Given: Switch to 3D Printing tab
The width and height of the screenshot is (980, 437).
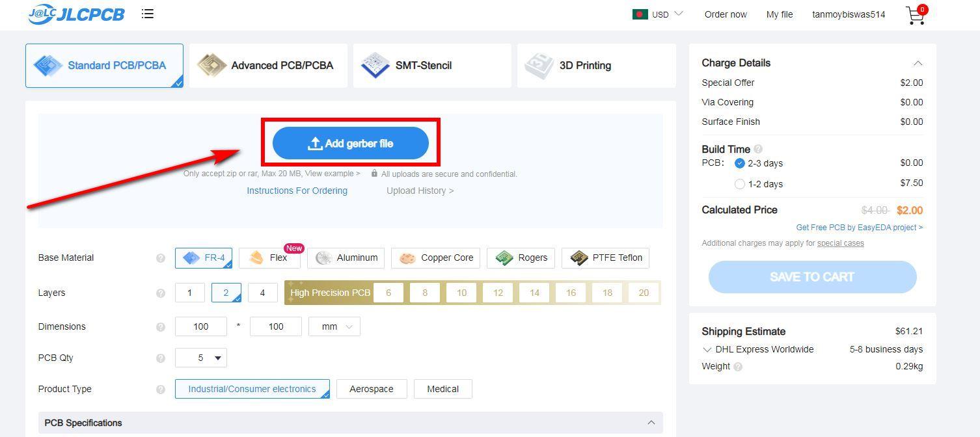Looking at the screenshot, I should (x=596, y=66).
